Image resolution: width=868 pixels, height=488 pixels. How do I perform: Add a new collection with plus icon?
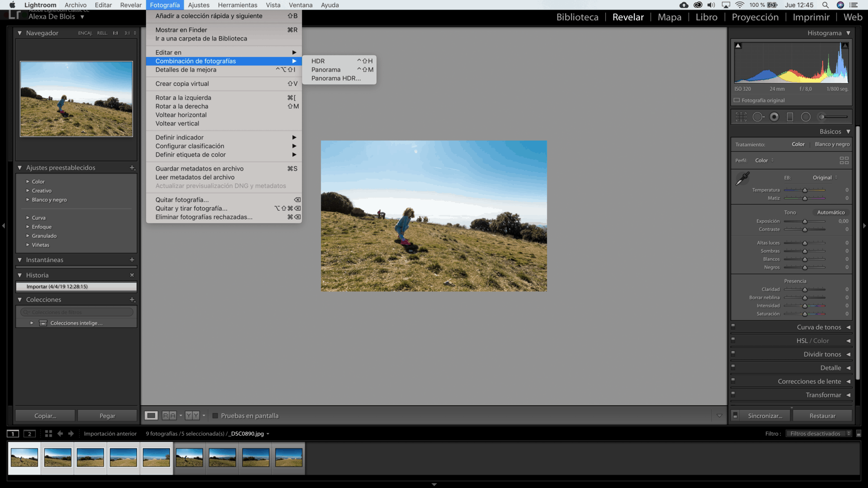tap(132, 300)
